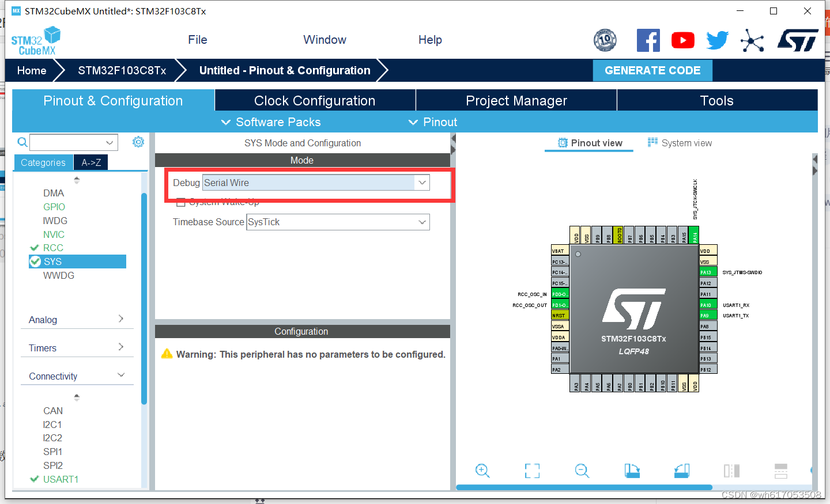
Task: Click the pinout view horizontal scrollbar
Action: tap(584, 487)
